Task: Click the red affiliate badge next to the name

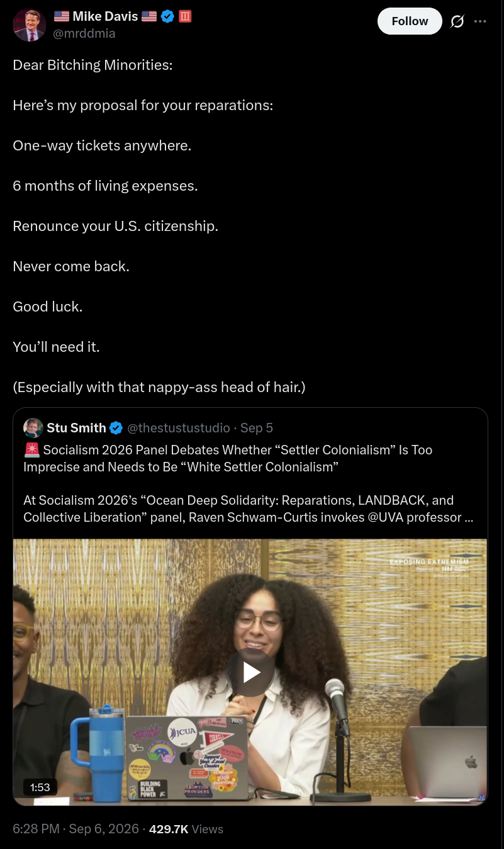Action: click(185, 16)
